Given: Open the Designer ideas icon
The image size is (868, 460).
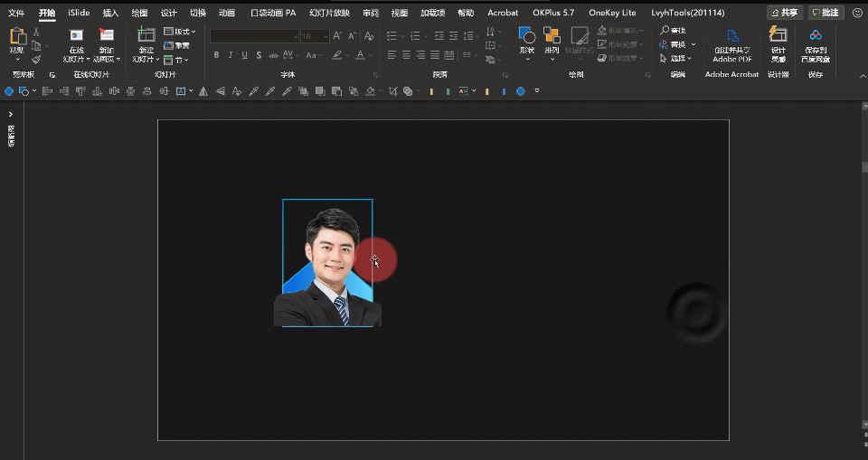Looking at the screenshot, I should click(778, 36).
